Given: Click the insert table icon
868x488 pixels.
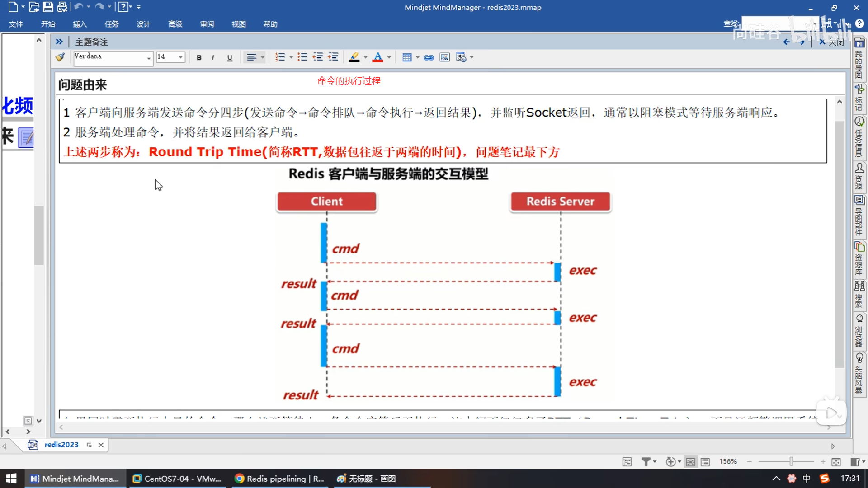Looking at the screenshot, I should point(406,57).
